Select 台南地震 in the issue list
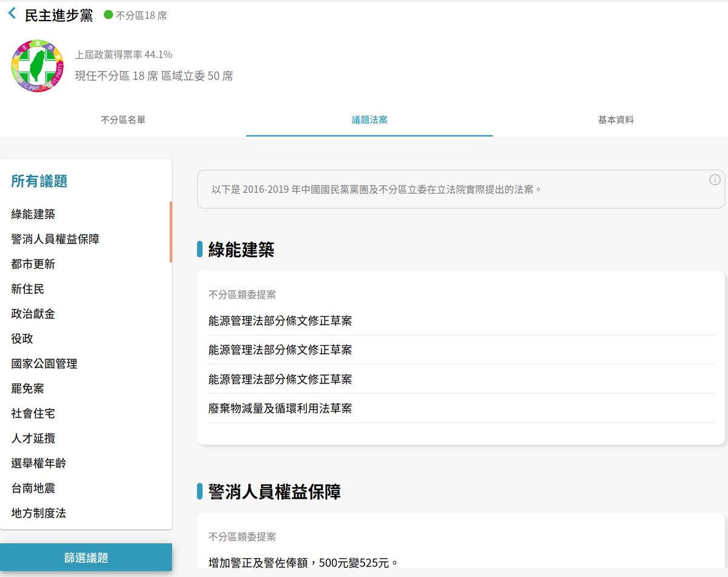 pyautogui.click(x=33, y=488)
